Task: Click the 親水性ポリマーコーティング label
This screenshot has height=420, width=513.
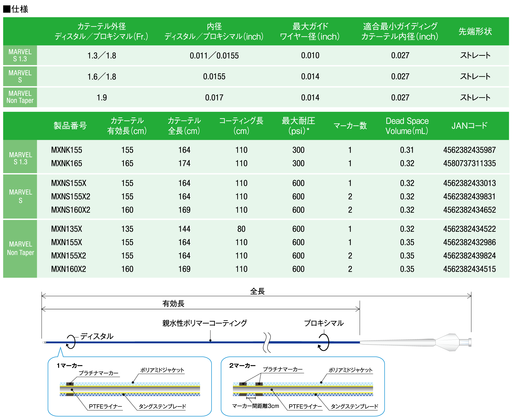Action: pos(205,323)
